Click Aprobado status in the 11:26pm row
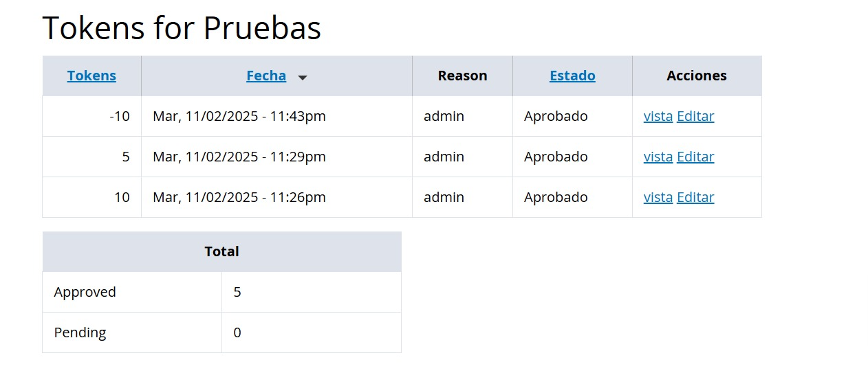The image size is (868, 373). 556,198
